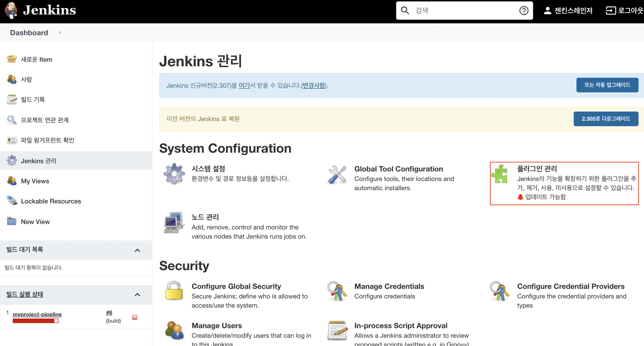The image size is (644, 346).
Task: Follow the 여기 download link
Action: [x=244, y=86]
